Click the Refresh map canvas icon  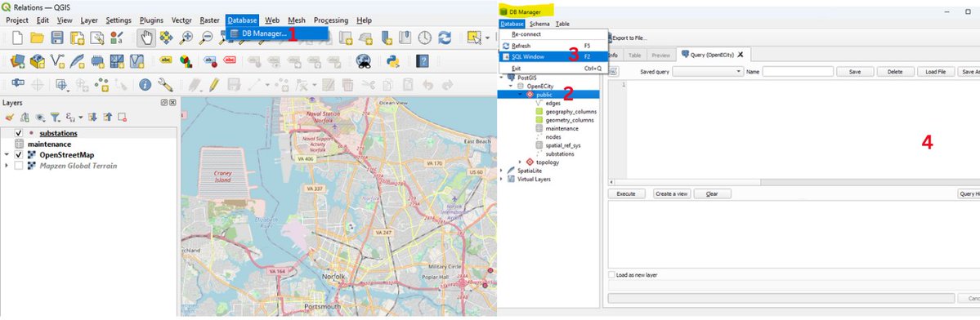pos(445,38)
